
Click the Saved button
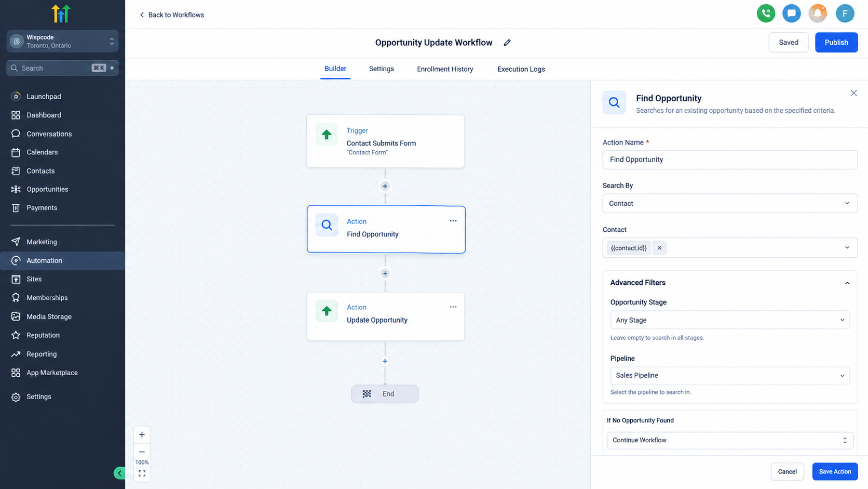click(788, 43)
